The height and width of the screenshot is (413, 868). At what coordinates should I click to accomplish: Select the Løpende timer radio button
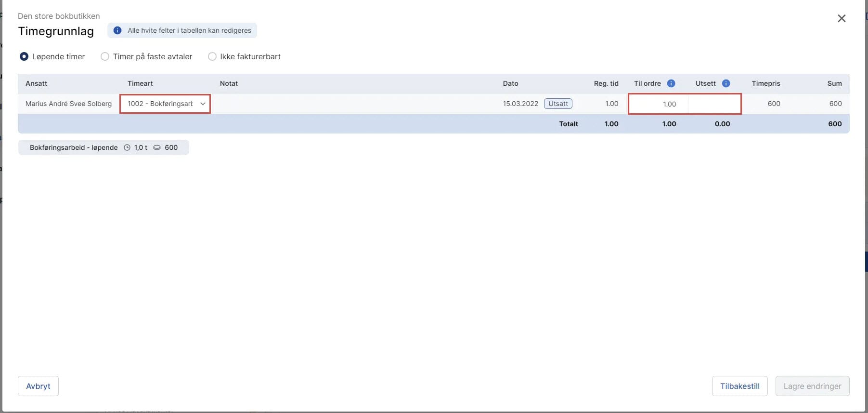24,56
